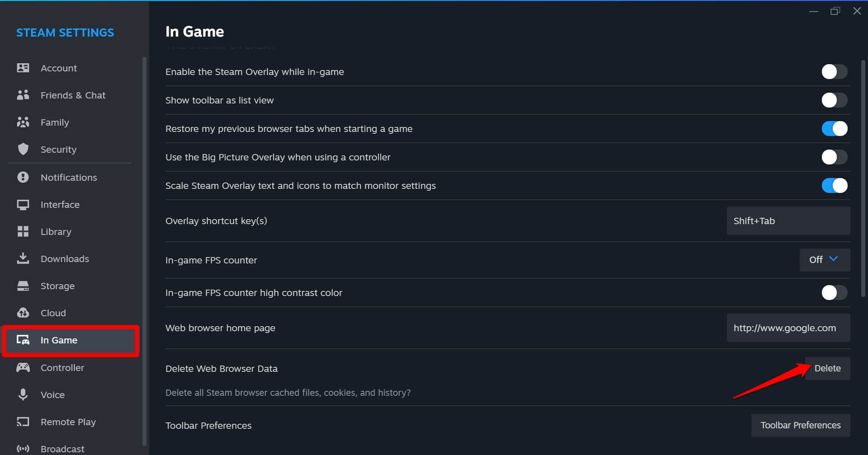Screen dimensions: 868x455
Task: Open the Downloads arrow icon
Action: click(x=23, y=259)
